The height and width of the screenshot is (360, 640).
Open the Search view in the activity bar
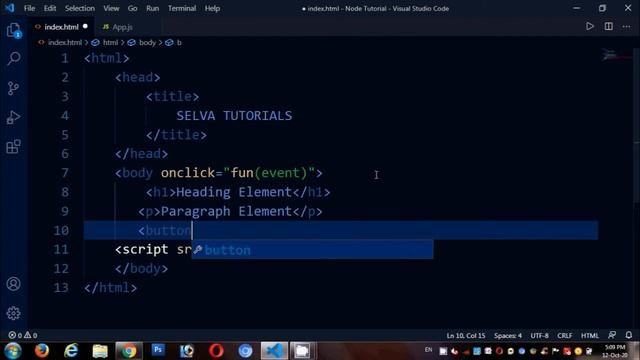13,58
